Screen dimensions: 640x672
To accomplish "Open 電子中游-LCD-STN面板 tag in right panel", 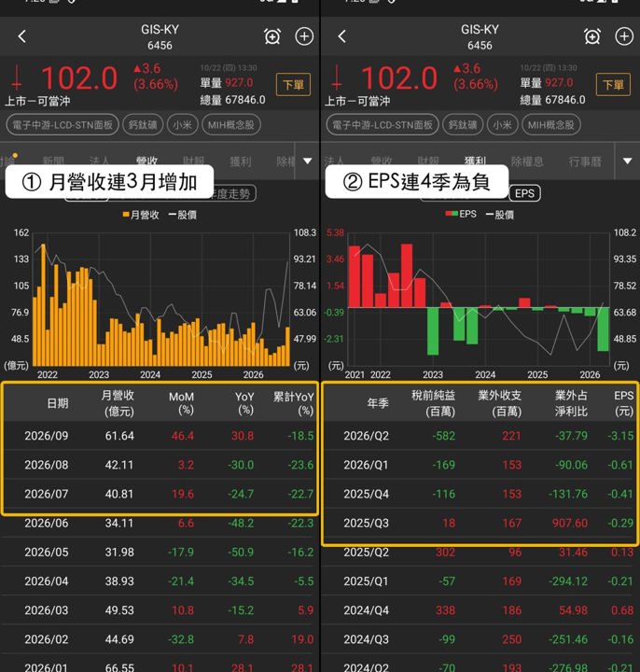I will (383, 125).
